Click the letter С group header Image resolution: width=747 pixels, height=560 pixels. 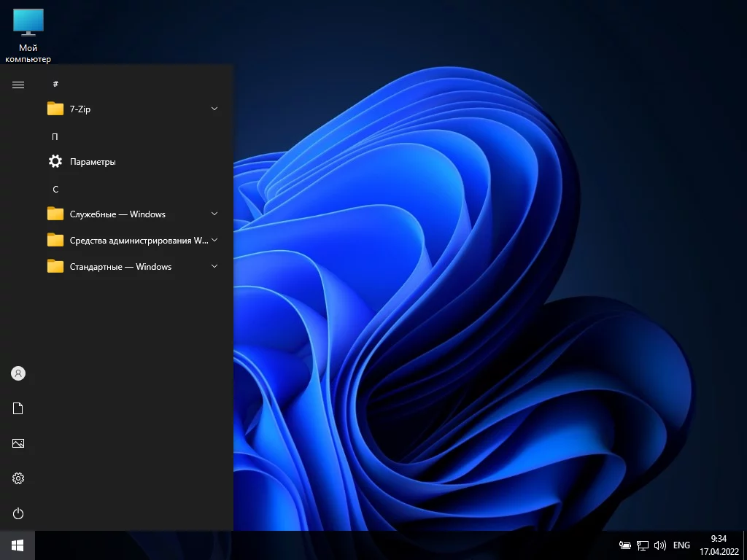[x=55, y=189]
